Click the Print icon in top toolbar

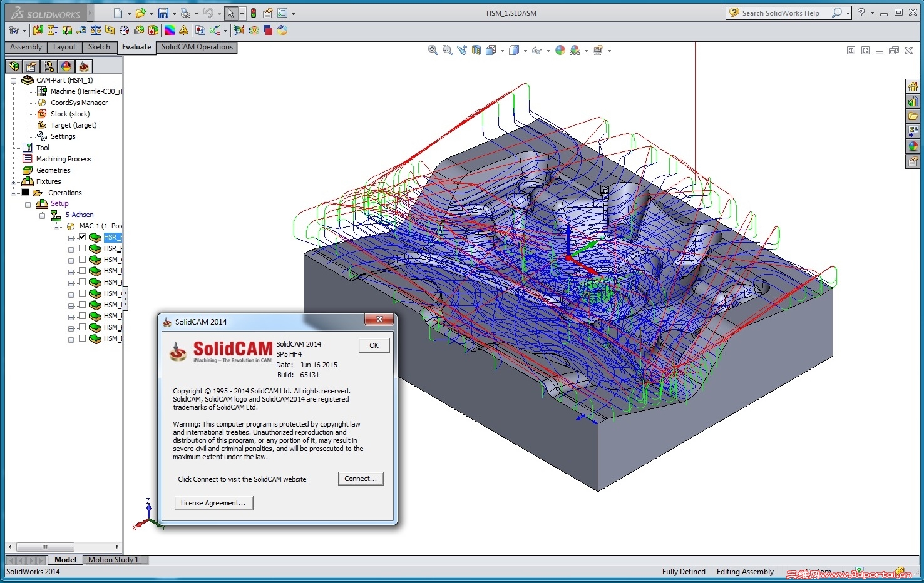point(185,13)
